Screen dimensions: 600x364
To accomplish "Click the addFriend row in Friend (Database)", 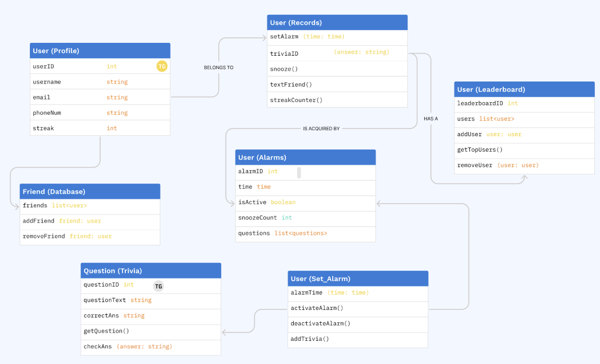I will 90,221.
